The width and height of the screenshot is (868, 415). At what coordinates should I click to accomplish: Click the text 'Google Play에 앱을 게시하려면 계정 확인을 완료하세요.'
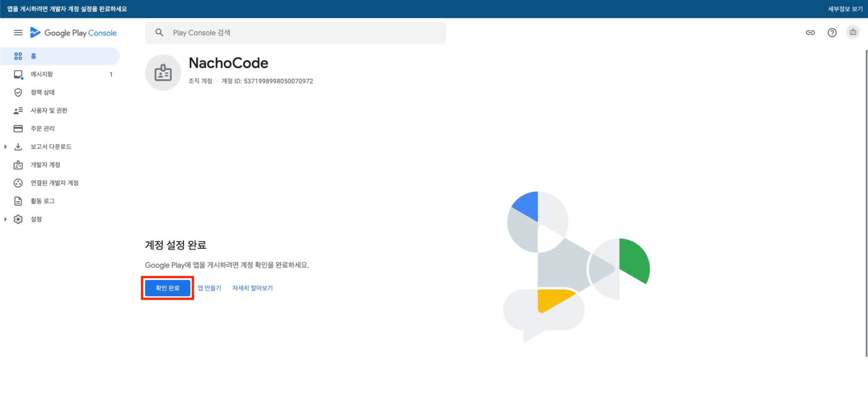pos(227,265)
